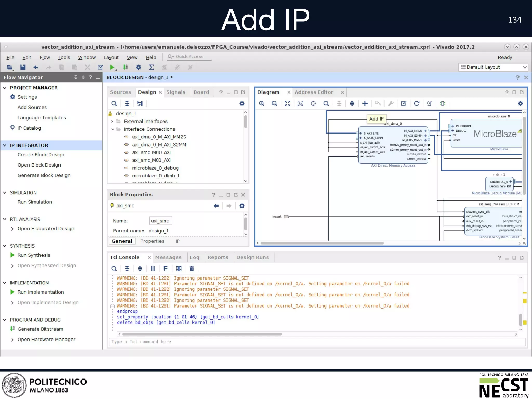Click back arrow in Block Properties
Viewport: 532px width, 399px height.
[216, 206]
